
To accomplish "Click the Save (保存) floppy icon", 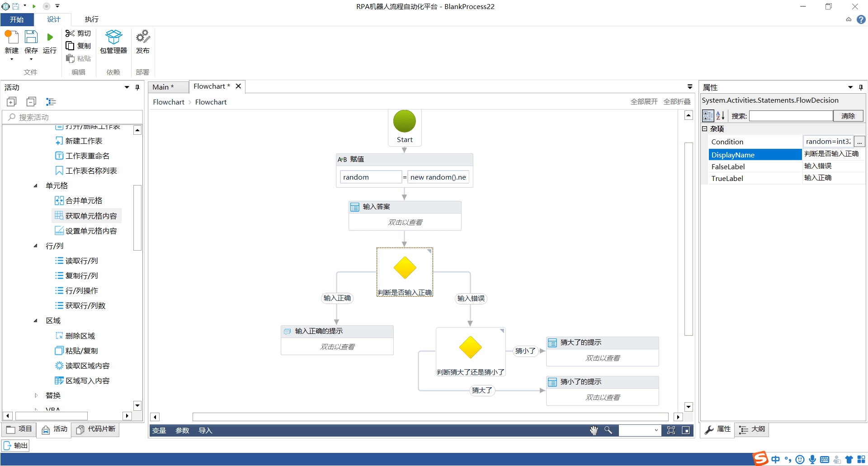I will point(31,37).
